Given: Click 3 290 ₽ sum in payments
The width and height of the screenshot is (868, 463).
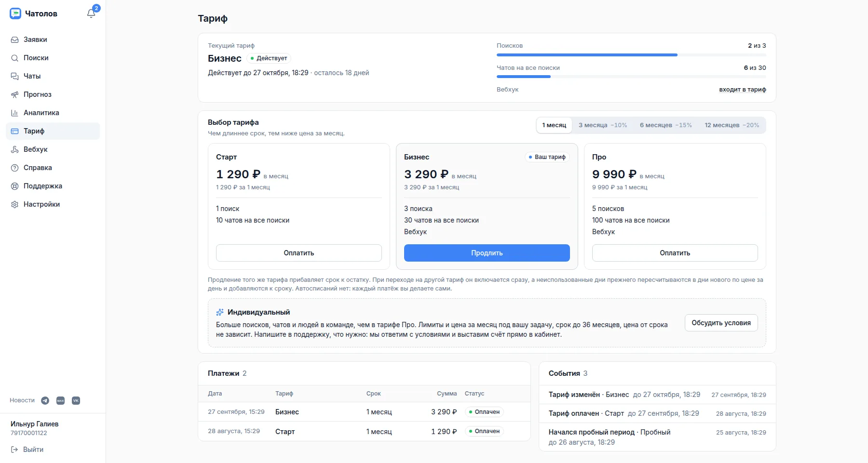Looking at the screenshot, I should click(x=444, y=412).
